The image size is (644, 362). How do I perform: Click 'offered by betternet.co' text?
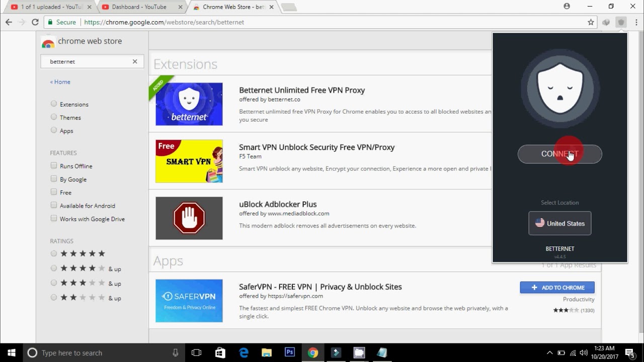(270, 100)
